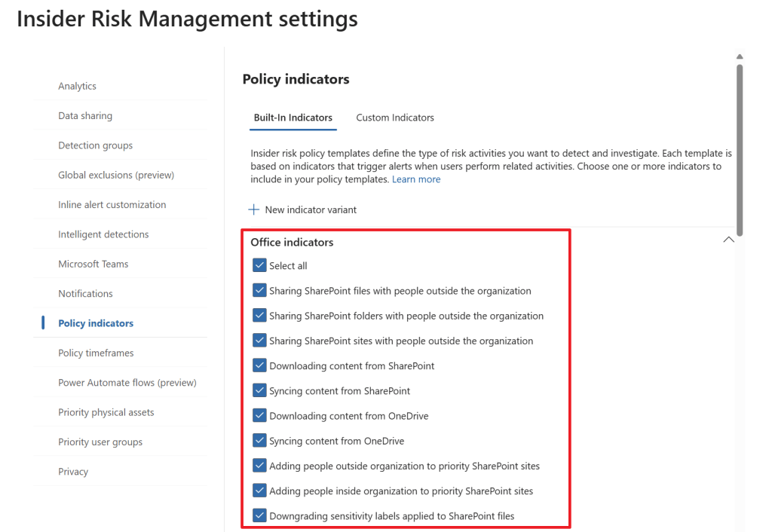Viewport: 772px width, 532px height.
Task: Uncheck Sharing SharePoint sites outside organization
Action: pyautogui.click(x=259, y=341)
